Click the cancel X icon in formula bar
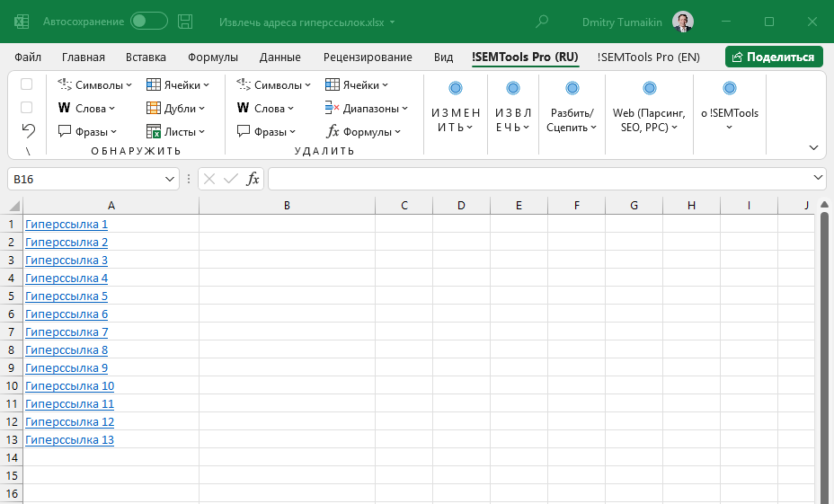Screen dimensions: 834x504 tap(209, 179)
